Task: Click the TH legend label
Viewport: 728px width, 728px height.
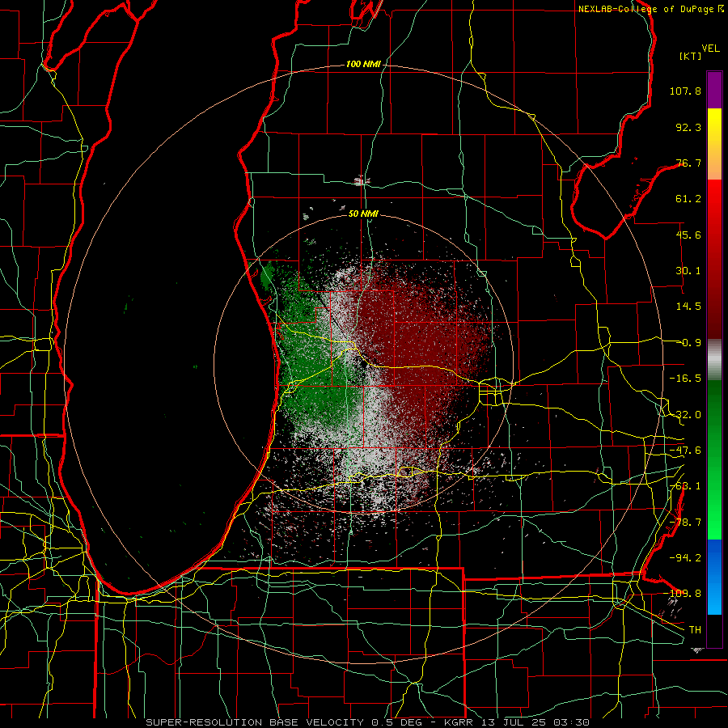Action: (x=695, y=630)
